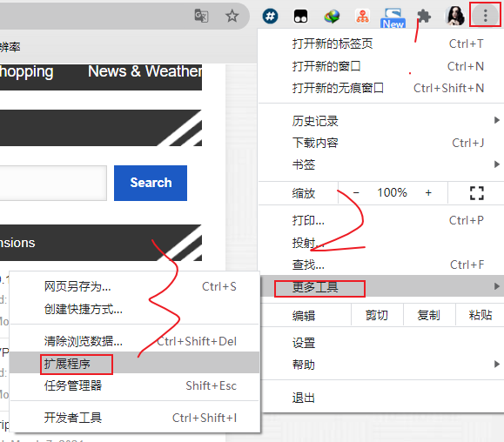Open the Tampermonkey extension icon
The height and width of the screenshot is (442, 504).
[x=300, y=16]
